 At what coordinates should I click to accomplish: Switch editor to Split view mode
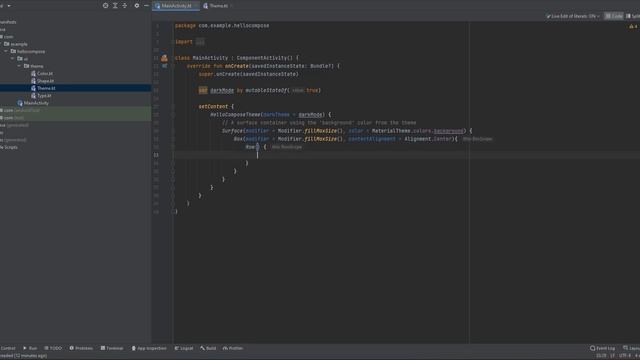coord(633,16)
